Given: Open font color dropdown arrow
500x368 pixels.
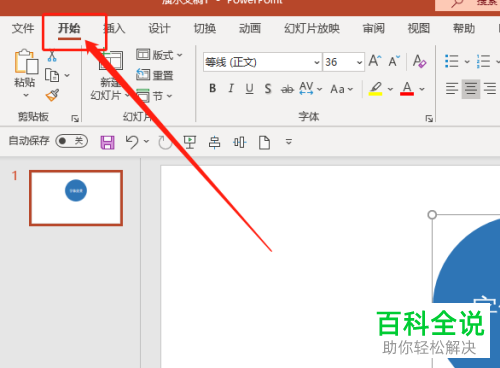Looking at the screenshot, I should (x=422, y=89).
